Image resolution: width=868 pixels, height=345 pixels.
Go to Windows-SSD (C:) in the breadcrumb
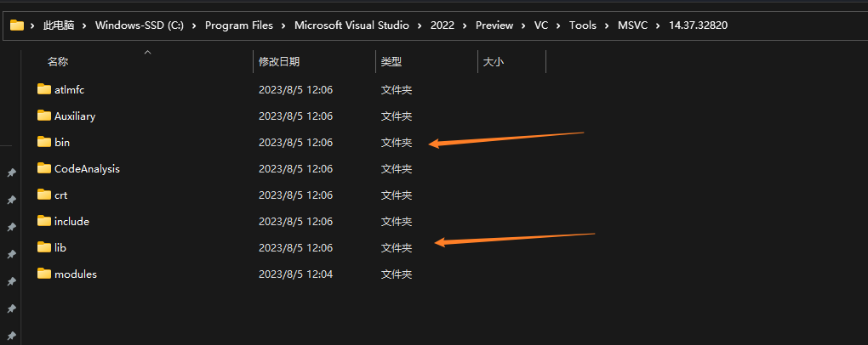[x=140, y=25]
